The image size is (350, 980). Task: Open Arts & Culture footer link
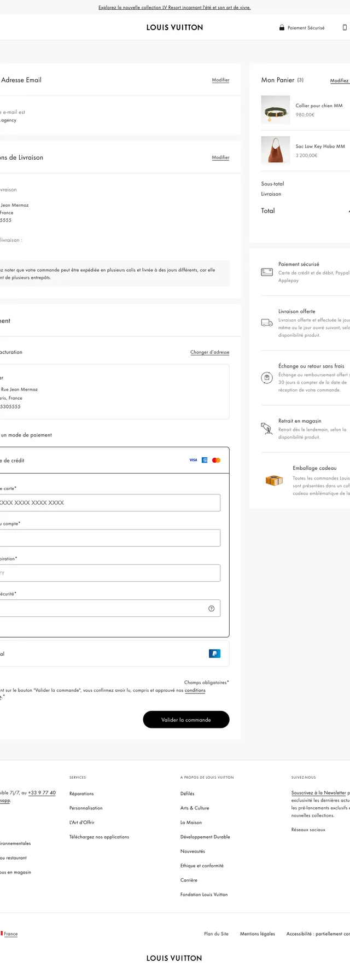click(195, 808)
